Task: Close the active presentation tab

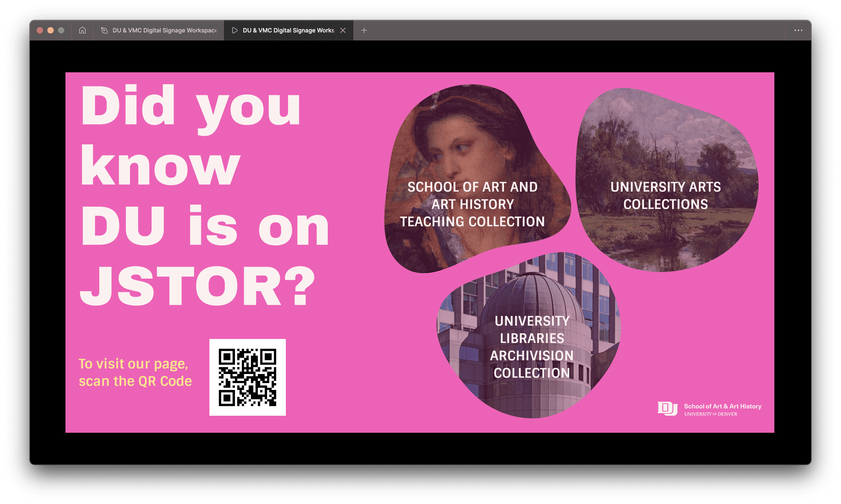Action: [x=343, y=30]
